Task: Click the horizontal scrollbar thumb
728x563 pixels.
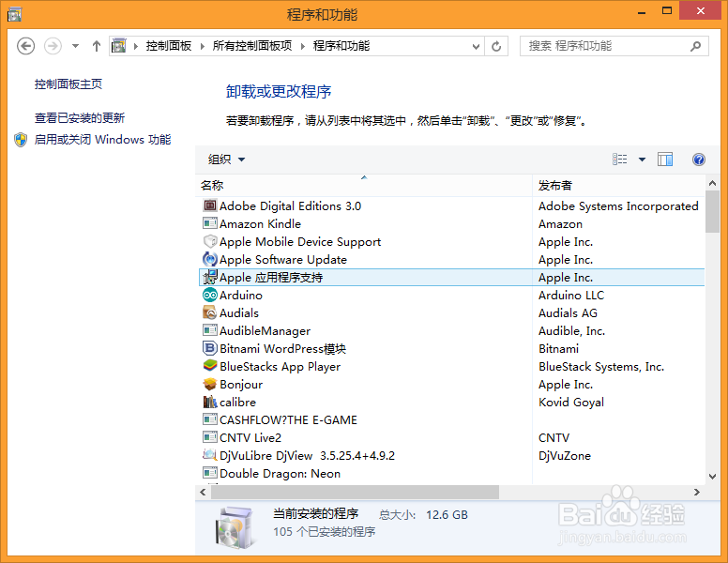Action: [356, 492]
